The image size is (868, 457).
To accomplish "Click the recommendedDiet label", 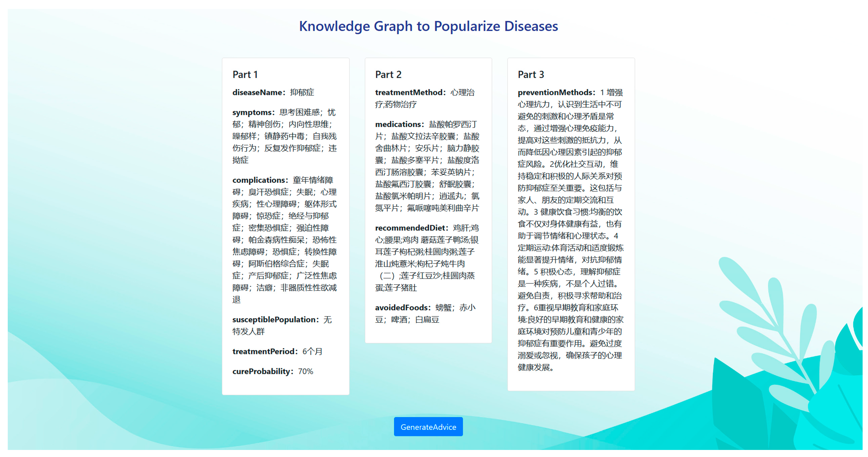I will 411,228.
